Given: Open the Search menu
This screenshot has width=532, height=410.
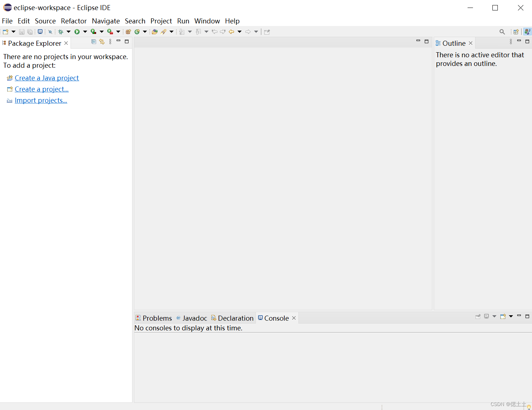Looking at the screenshot, I should tap(135, 21).
